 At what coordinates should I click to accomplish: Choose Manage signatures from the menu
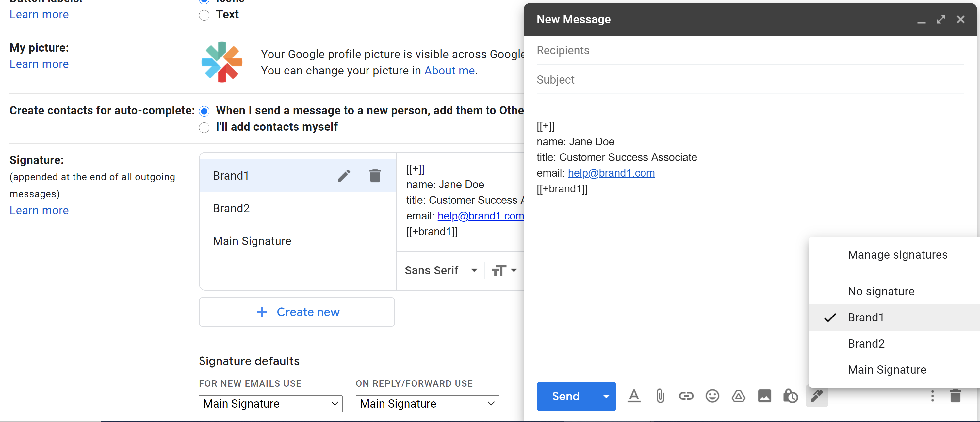[x=894, y=254]
